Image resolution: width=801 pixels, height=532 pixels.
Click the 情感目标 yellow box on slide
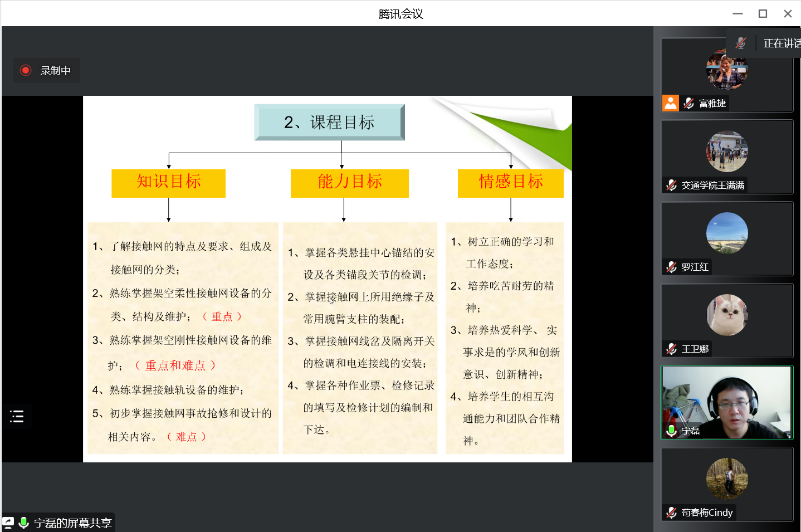click(510, 183)
